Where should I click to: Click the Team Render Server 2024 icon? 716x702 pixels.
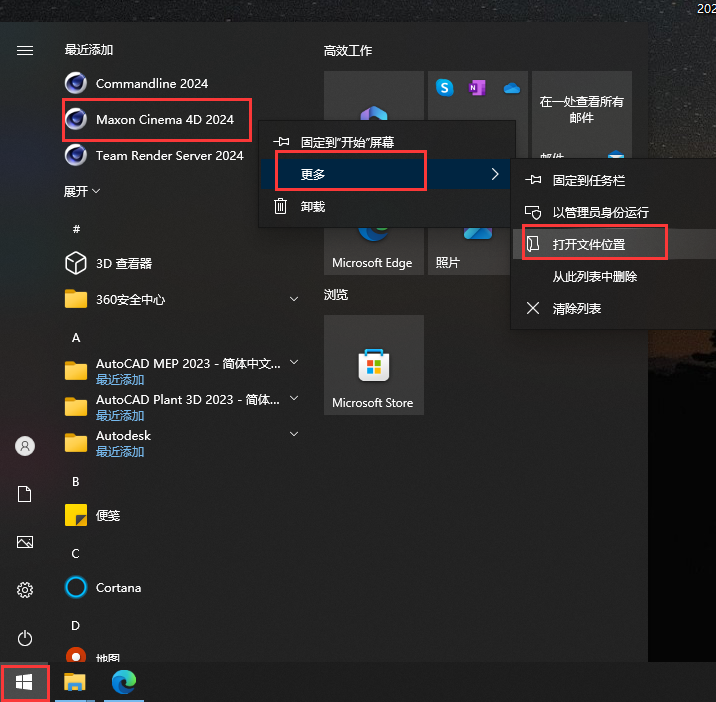click(76, 155)
